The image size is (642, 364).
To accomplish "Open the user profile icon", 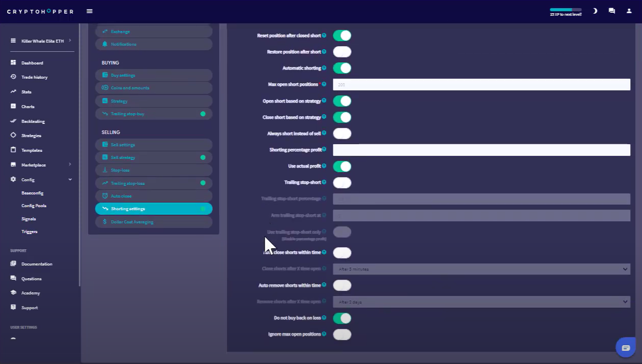I will tap(629, 11).
